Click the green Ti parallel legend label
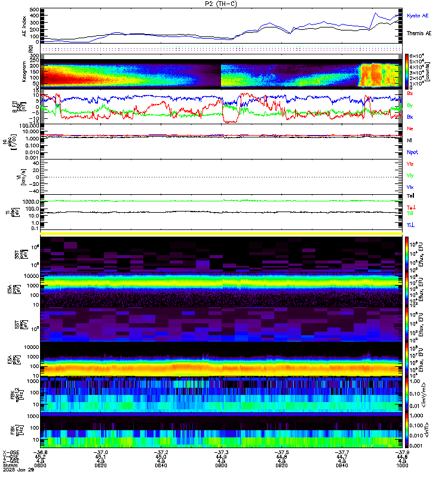Viewport: 448px width, 478px height. point(410,213)
